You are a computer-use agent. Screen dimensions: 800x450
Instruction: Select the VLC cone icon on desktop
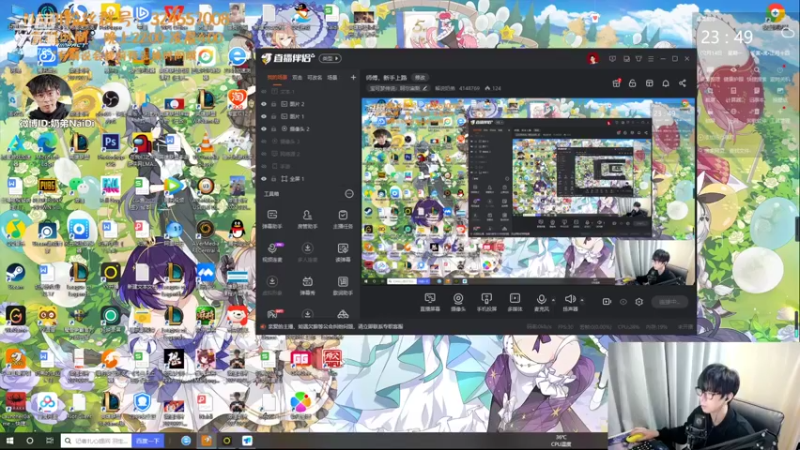pos(207,143)
